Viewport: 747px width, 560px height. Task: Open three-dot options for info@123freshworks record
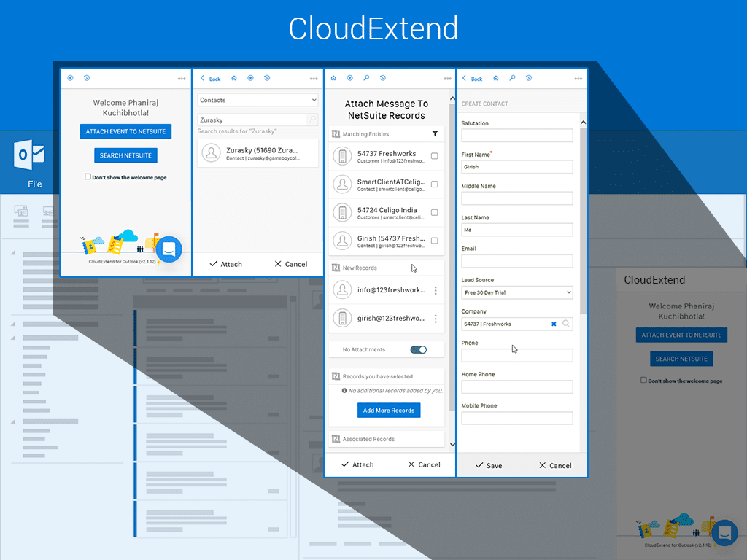tap(436, 290)
